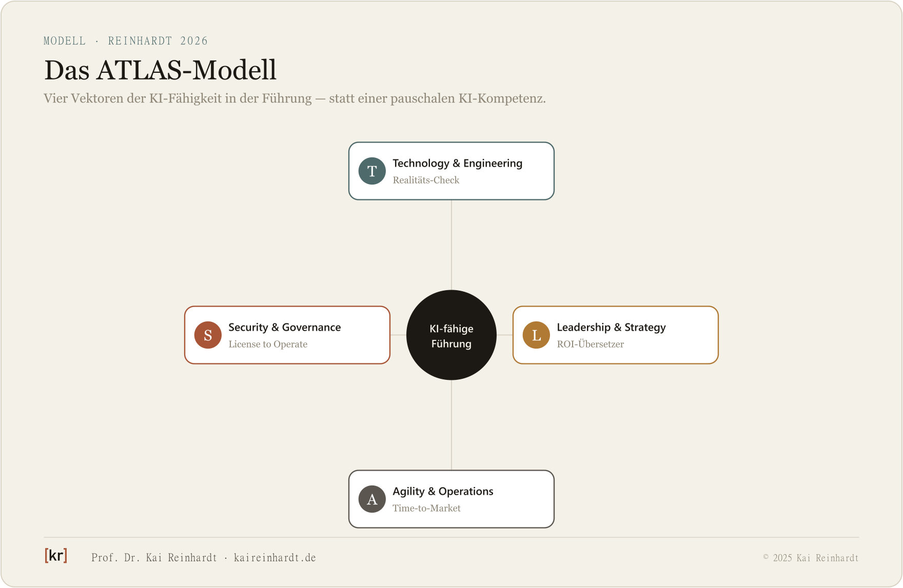Click the License to Operate subtitle
The width and height of the screenshot is (903, 588).
pyautogui.click(x=268, y=344)
